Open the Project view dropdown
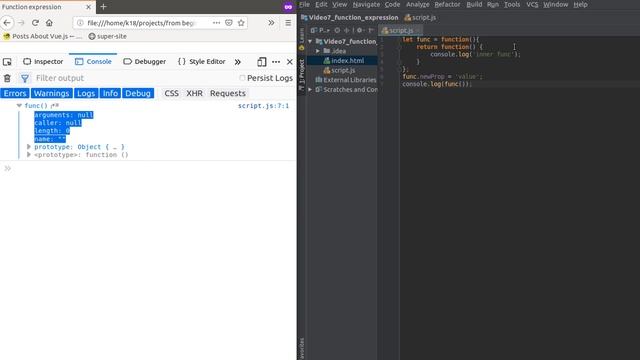 click(x=320, y=30)
